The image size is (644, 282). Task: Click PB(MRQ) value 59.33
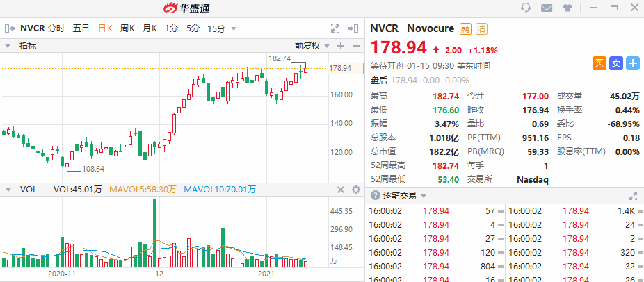tap(538, 151)
